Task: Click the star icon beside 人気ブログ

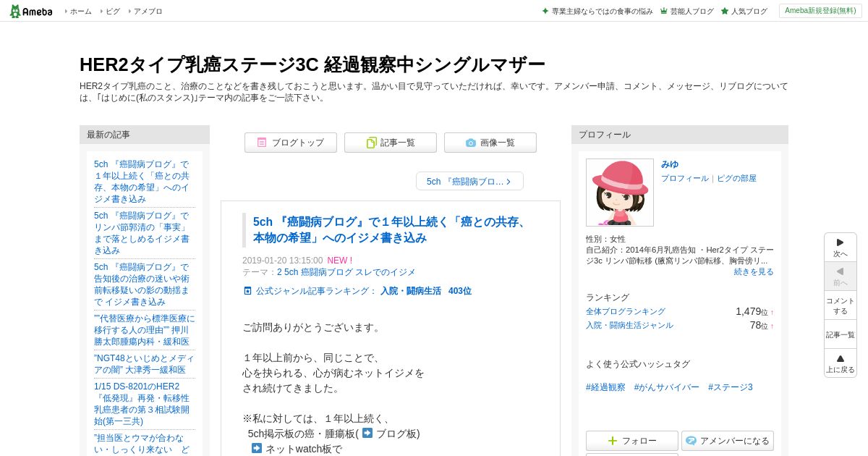Action: tap(725, 12)
